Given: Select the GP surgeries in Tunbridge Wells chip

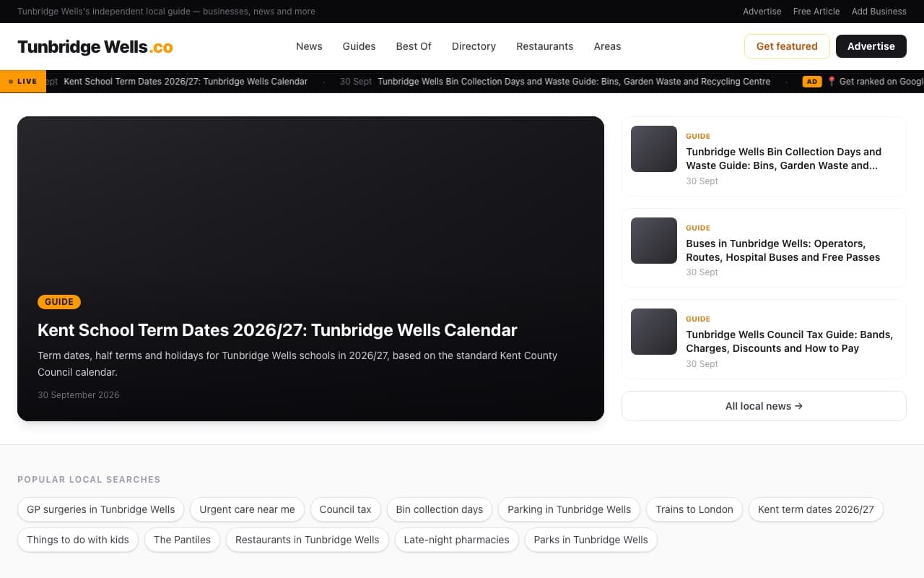Looking at the screenshot, I should tap(101, 509).
